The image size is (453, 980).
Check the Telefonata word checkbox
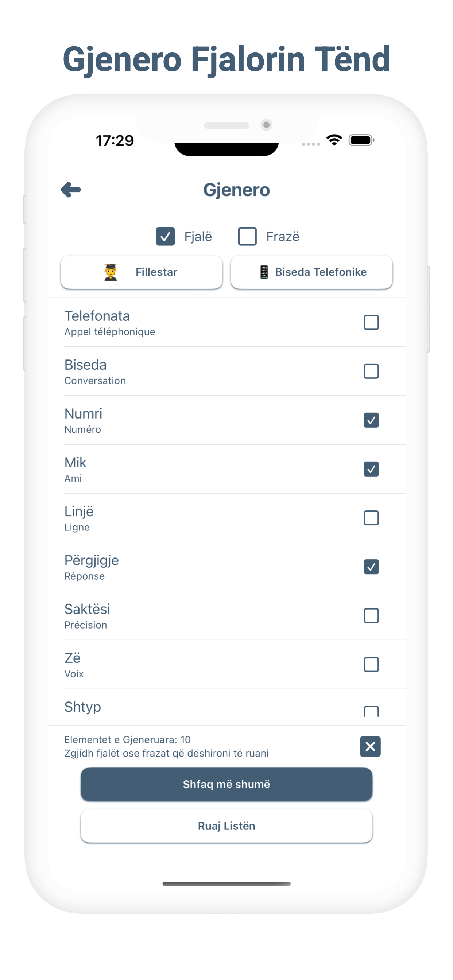[371, 322]
